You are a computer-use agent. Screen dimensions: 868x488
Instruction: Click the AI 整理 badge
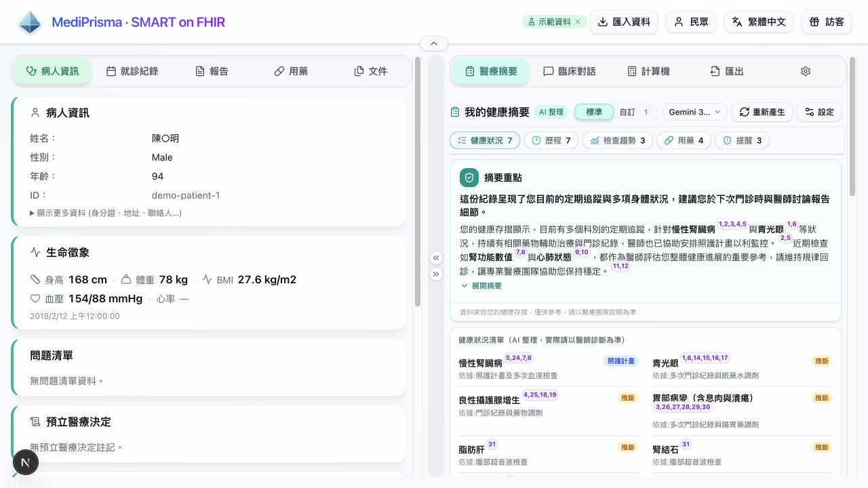tap(551, 112)
